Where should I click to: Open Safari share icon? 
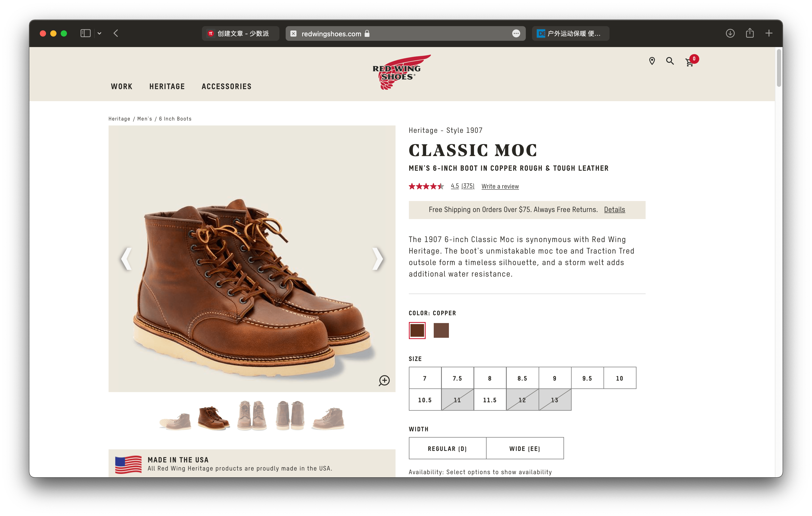pyautogui.click(x=750, y=33)
